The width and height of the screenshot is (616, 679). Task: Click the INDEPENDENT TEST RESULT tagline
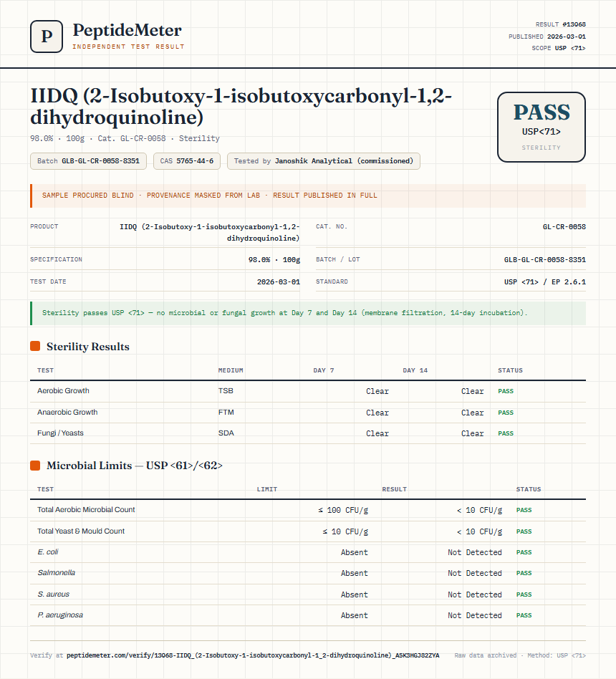128,47
